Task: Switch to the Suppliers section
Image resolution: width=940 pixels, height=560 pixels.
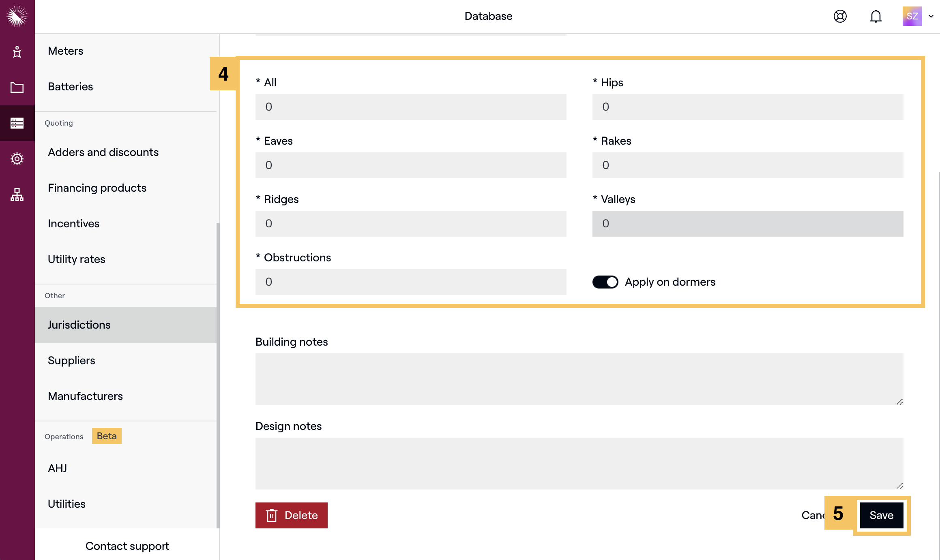Action: [x=71, y=360]
